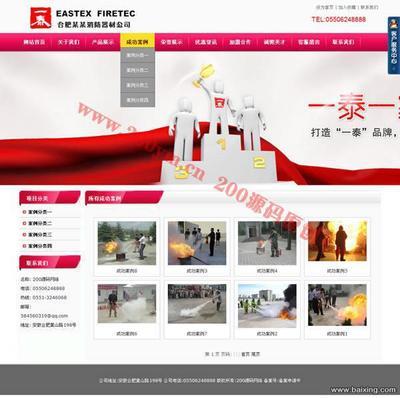Click the bullet icon beside sidebar 案例分类三
Image resolution: width=400 pixels, height=398 pixels.
[x=24, y=235]
